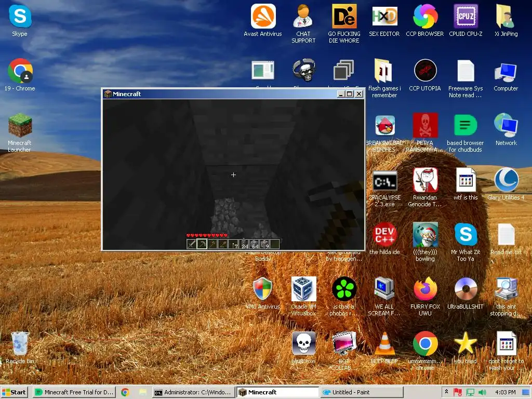Switch to Minecraft Free Trial taskbar button
The height and width of the screenshot is (399, 532).
tap(74, 392)
